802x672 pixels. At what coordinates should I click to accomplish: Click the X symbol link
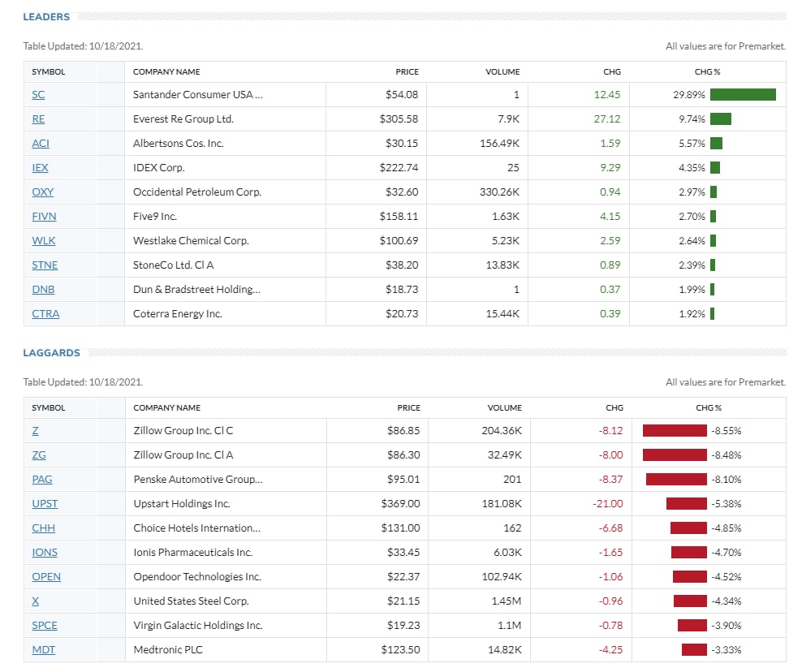[35, 601]
